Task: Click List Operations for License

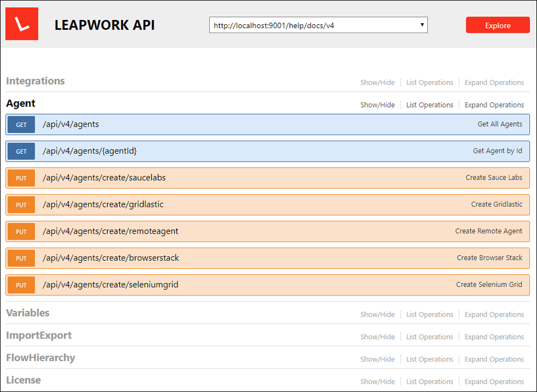Action: [x=429, y=382]
